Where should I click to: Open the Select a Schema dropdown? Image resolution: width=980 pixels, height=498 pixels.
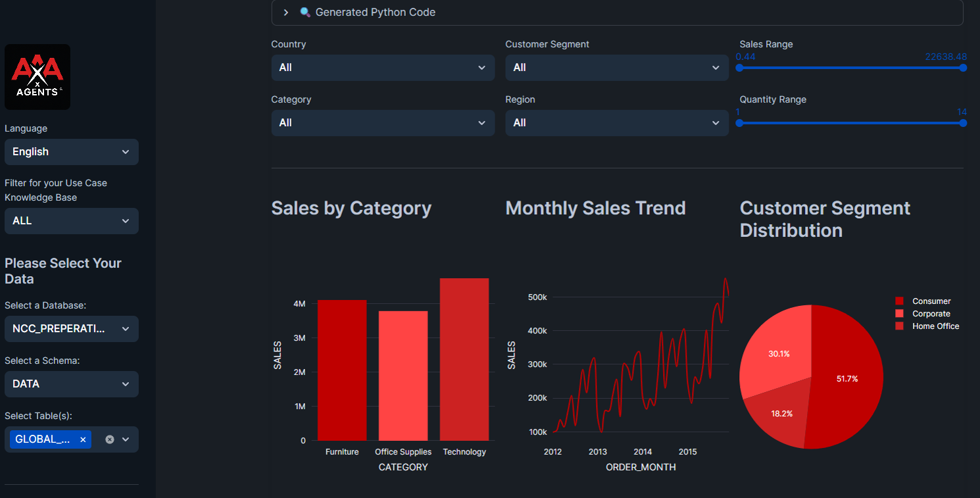pyautogui.click(x=71, y=384)
